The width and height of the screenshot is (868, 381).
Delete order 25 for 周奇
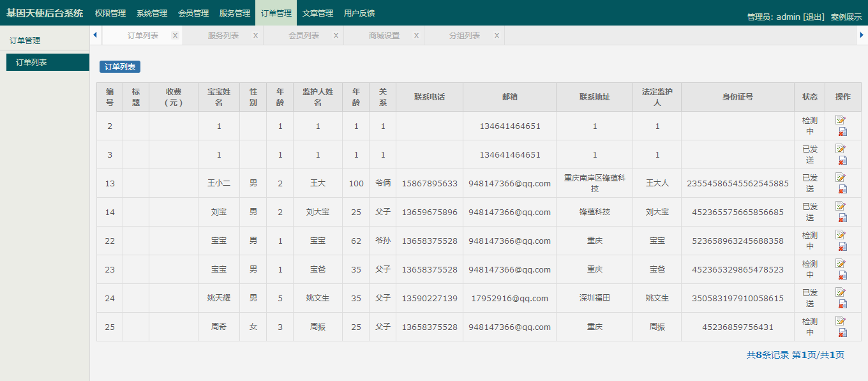[x=842, y=333]
